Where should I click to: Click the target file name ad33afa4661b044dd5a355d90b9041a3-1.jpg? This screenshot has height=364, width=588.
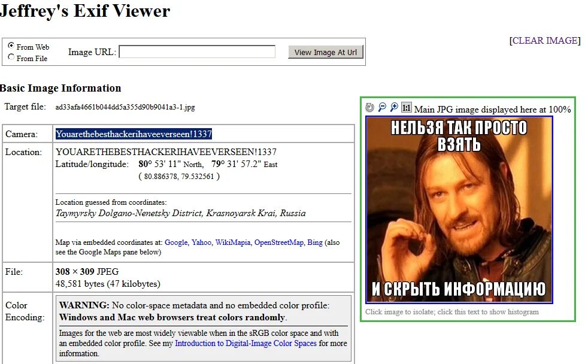click(x=125, y=107)
